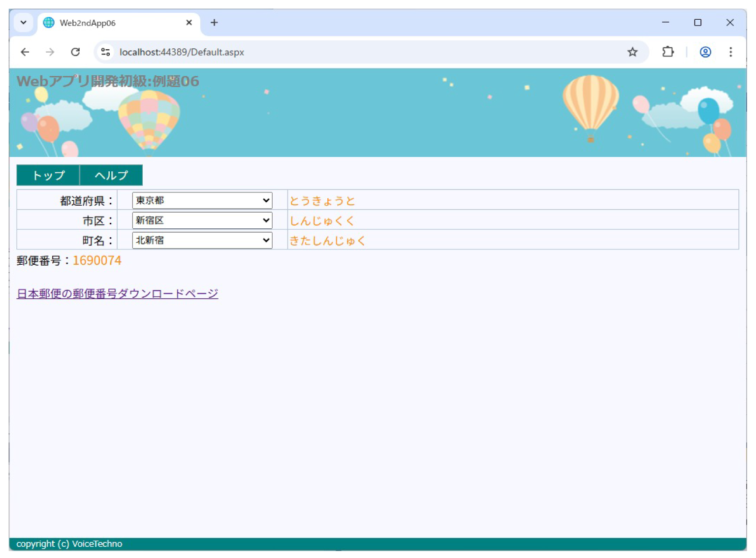Click the browser back arrow

tap(25, 52)
